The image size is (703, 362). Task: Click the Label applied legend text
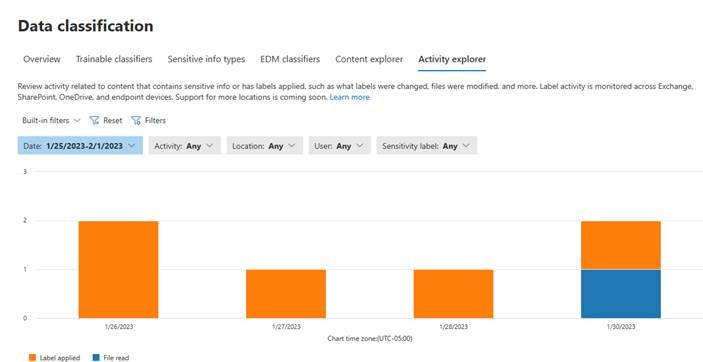pos(60,358)
